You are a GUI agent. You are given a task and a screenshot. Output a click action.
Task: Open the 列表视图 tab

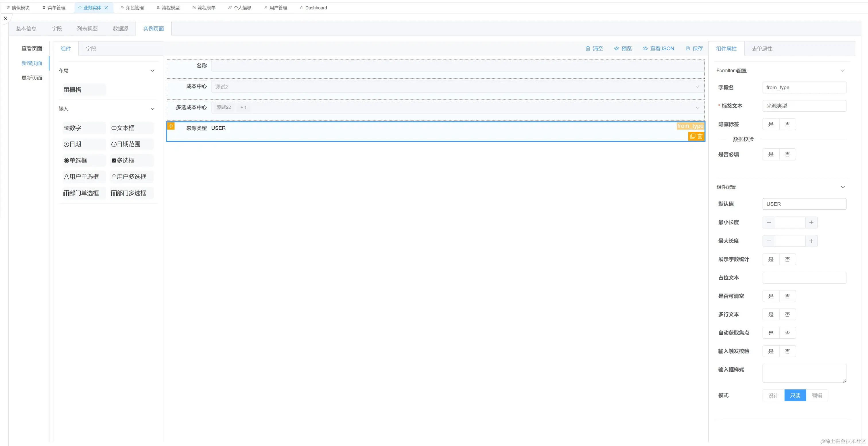87,29
